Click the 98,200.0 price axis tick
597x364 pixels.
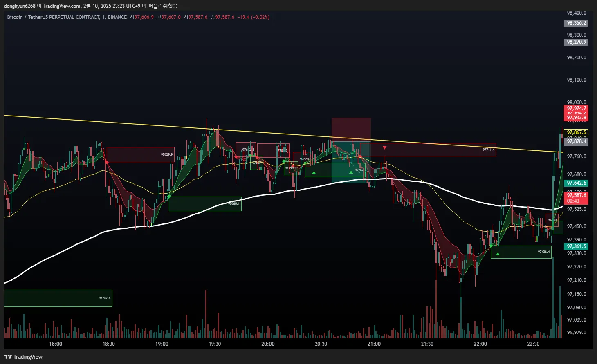(x=577, y=58)
